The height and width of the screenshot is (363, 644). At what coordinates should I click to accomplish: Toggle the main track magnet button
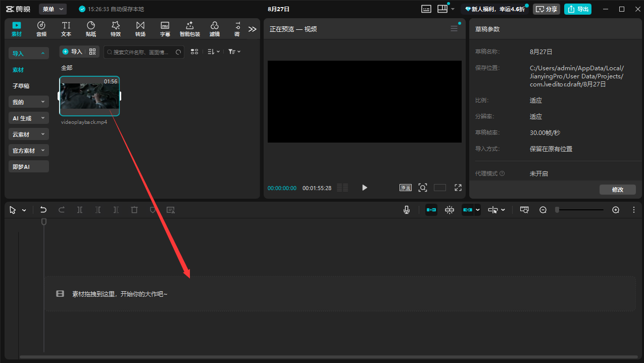point(431,210)
